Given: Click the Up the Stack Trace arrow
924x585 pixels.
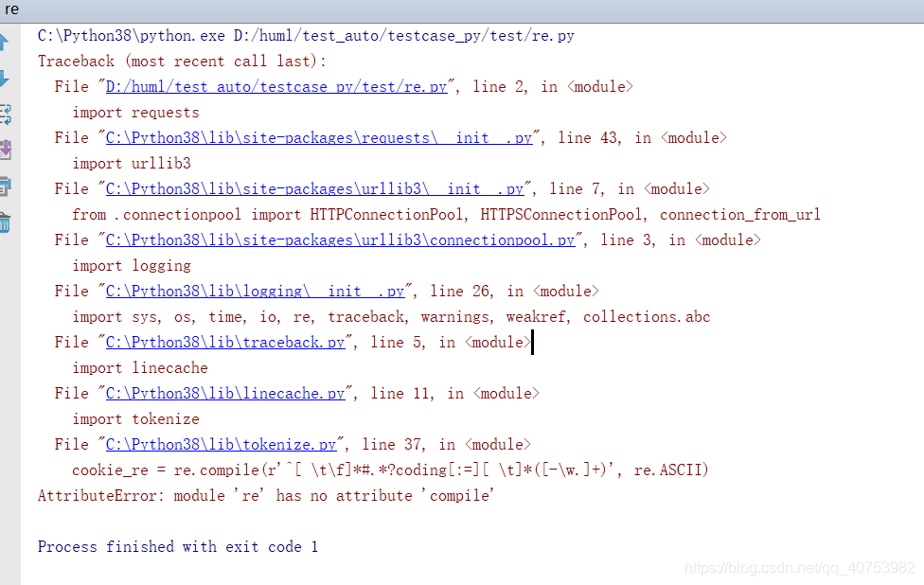Looking at the screenshot, I should point(4,43).
